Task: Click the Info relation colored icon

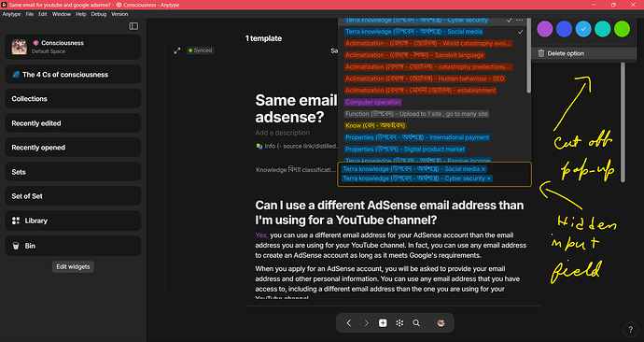Action: [259, 146]
